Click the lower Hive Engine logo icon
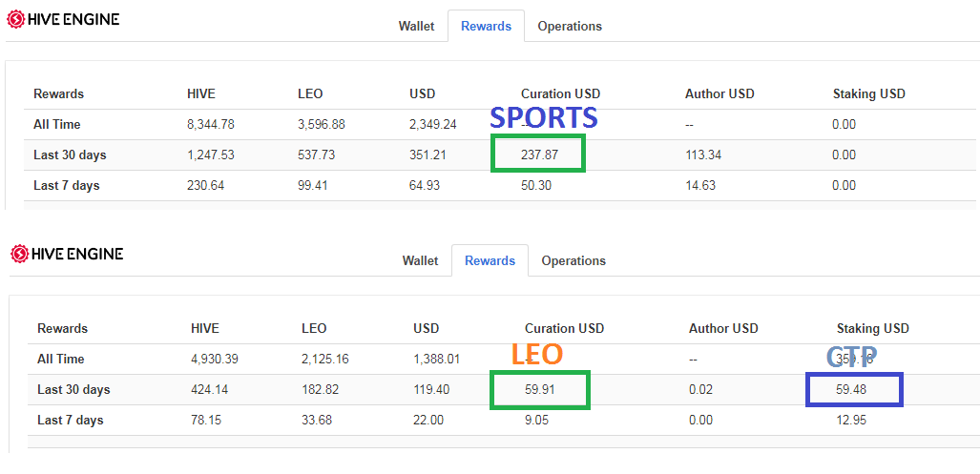980x474 pixels. pos(19,254)
